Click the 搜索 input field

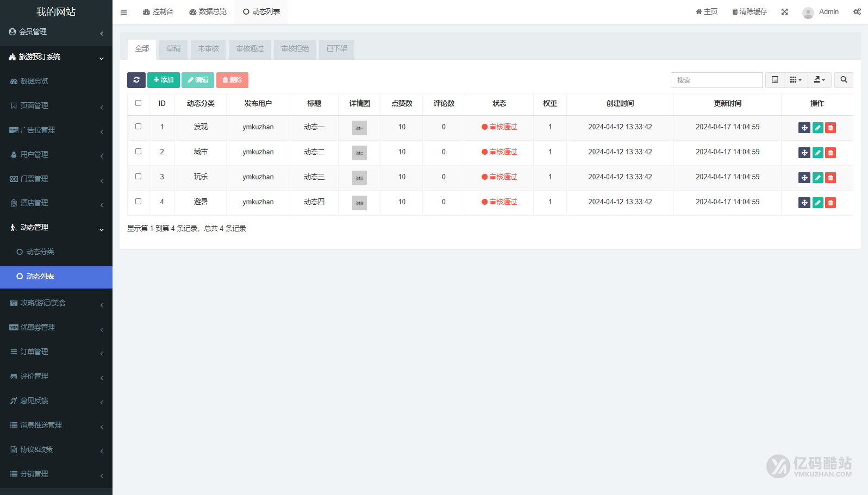point(716,80)
